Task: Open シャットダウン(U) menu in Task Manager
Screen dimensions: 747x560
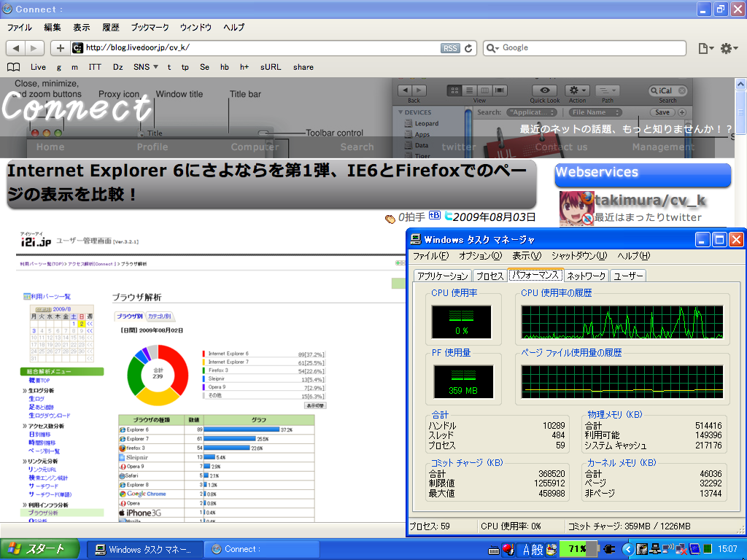Action: 578,256
